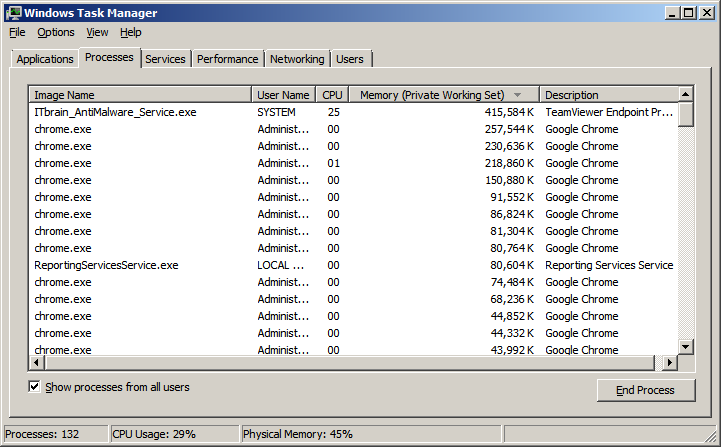Sort by Description column header
Image resolution: width=721 pixels, height=447 pixels.
coord(609,95)
